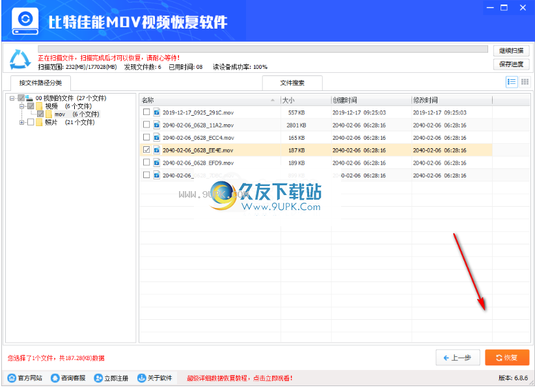Sort by 大小 column header
This screenshot has width=535, height=392.
pyautogui.click(x=306, y=100)
